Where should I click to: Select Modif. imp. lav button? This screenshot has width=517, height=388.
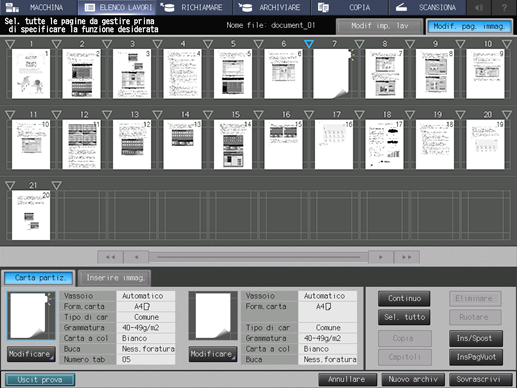click(379, 26)
